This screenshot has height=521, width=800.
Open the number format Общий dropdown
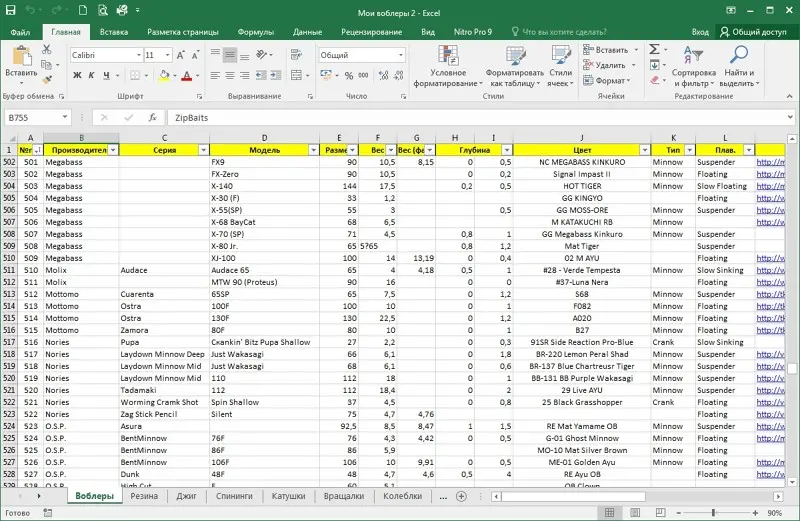(401, 55)
